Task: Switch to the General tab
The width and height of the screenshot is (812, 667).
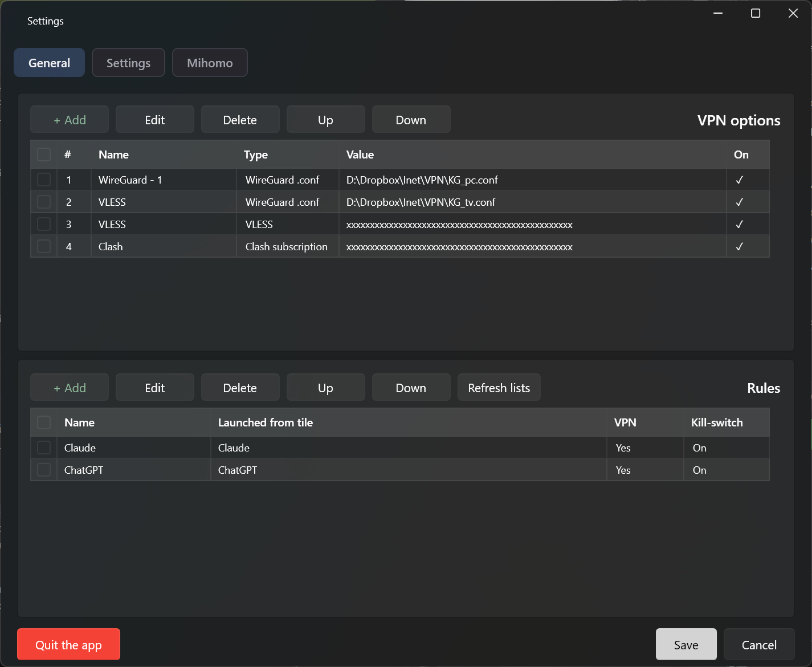Action: (x=49, y=63)
